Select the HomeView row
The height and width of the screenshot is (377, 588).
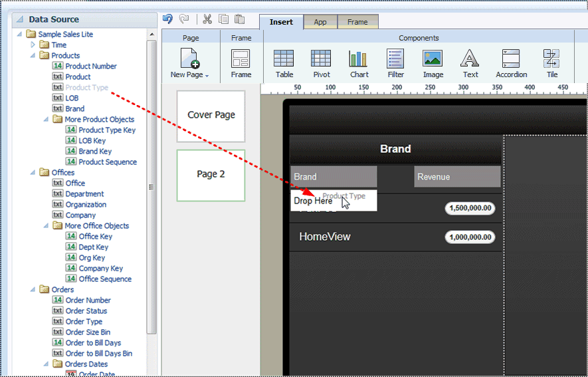click(x=395, y=237)
